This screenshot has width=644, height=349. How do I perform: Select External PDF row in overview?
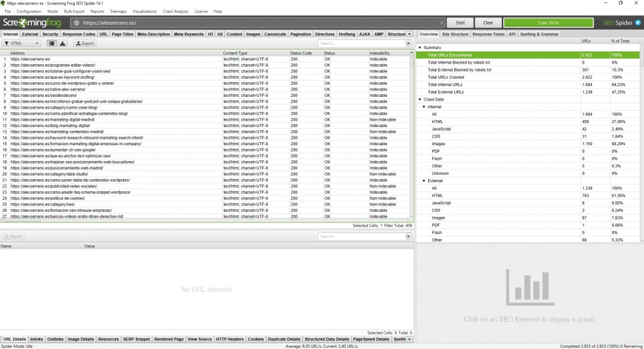pyautogui.click(x=528, y=225)
